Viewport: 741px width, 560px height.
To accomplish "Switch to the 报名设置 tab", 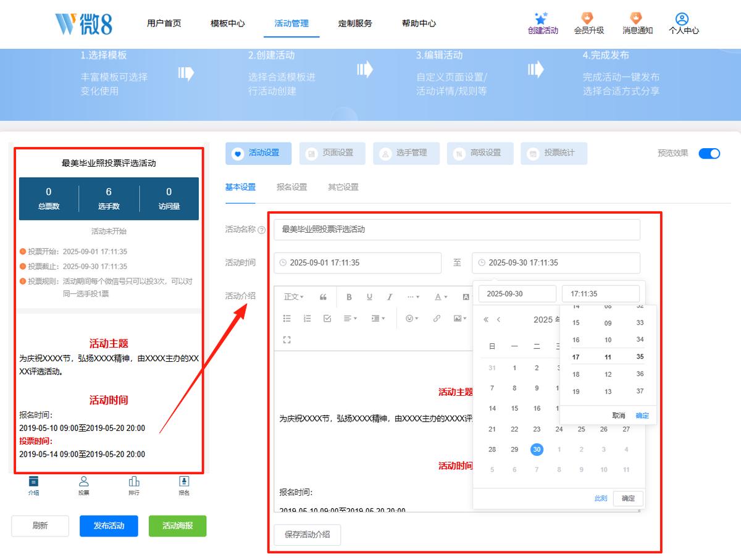I will (x=291, y=187).
